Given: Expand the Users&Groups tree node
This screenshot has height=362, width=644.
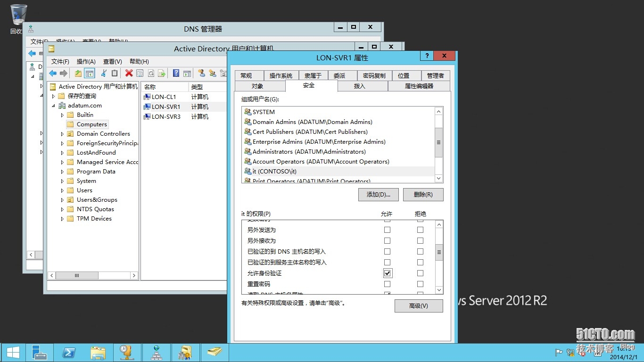Looking at the screenshot, I should click(62, 200).
